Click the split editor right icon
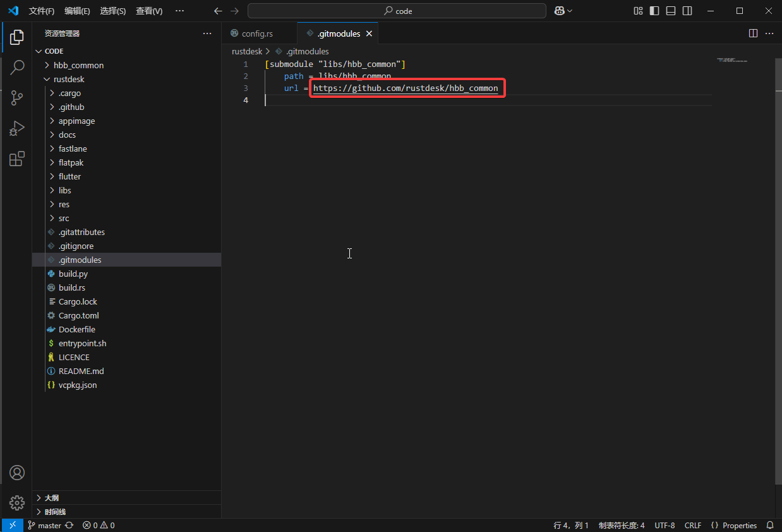782x532 pixels. tap(753, 33)
